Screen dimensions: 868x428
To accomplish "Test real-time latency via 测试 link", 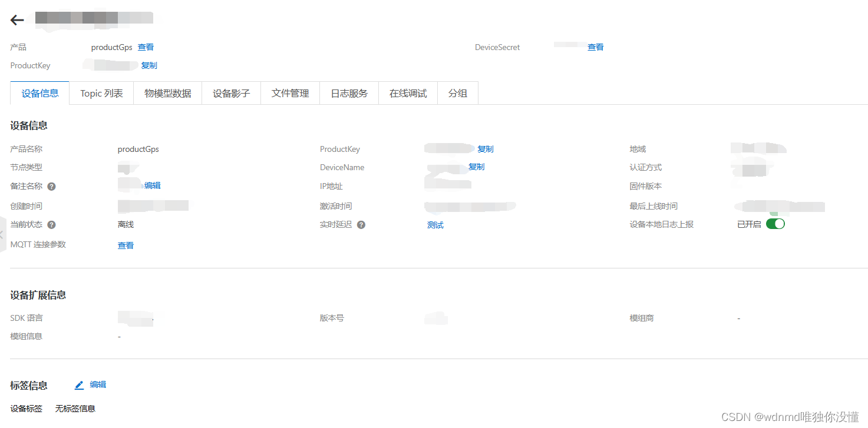I will point(435,224).
